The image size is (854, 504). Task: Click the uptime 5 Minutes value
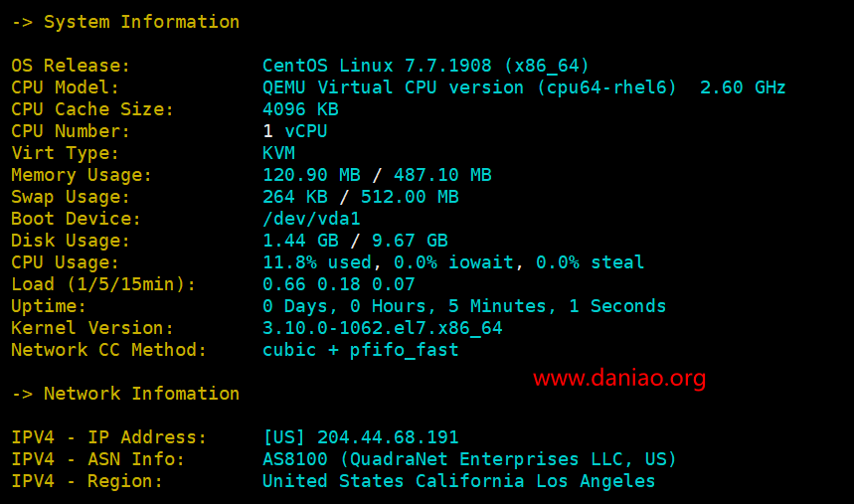[497, 306]
